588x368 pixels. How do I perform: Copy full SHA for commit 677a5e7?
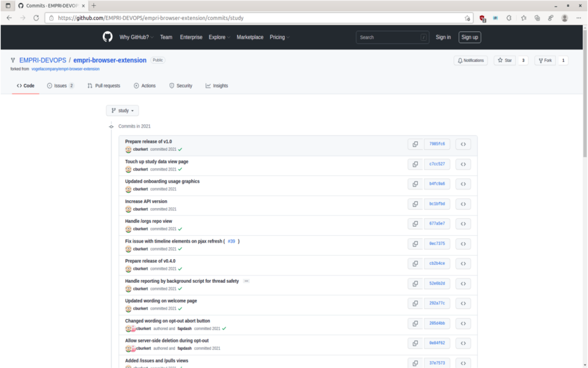pyautogui.click(x=415, y=224)
